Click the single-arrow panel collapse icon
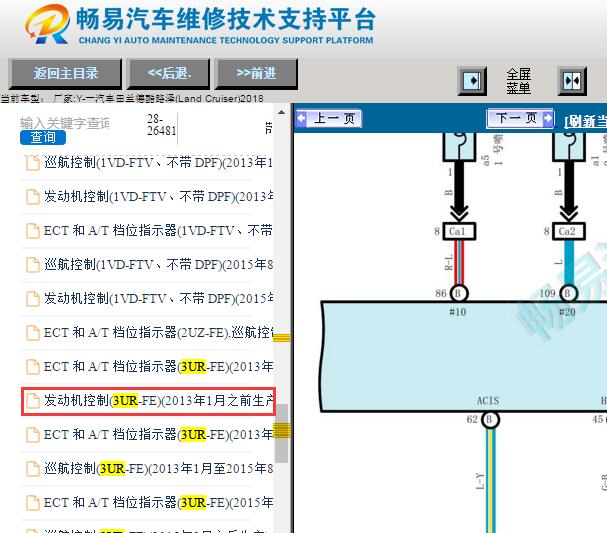This screenshot has height=533, width=607. click(x=472, y=81)
